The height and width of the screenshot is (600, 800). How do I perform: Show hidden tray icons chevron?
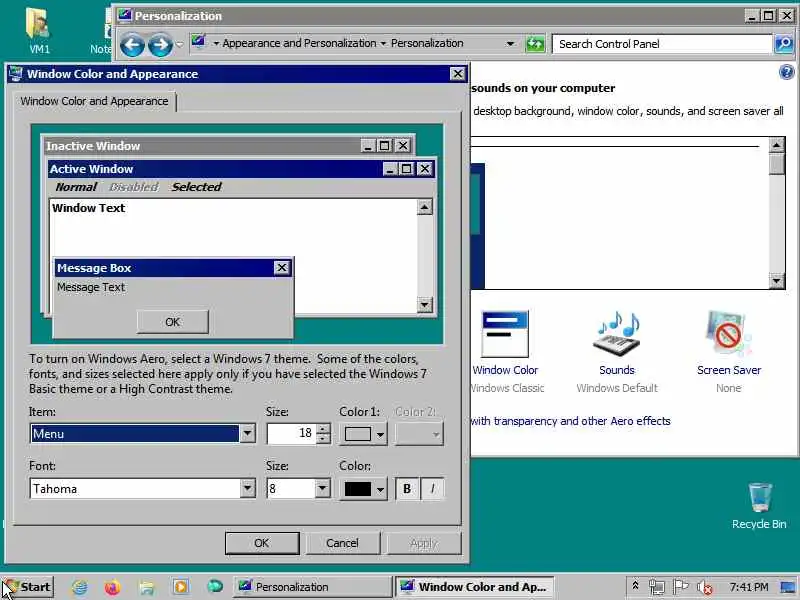635,586
